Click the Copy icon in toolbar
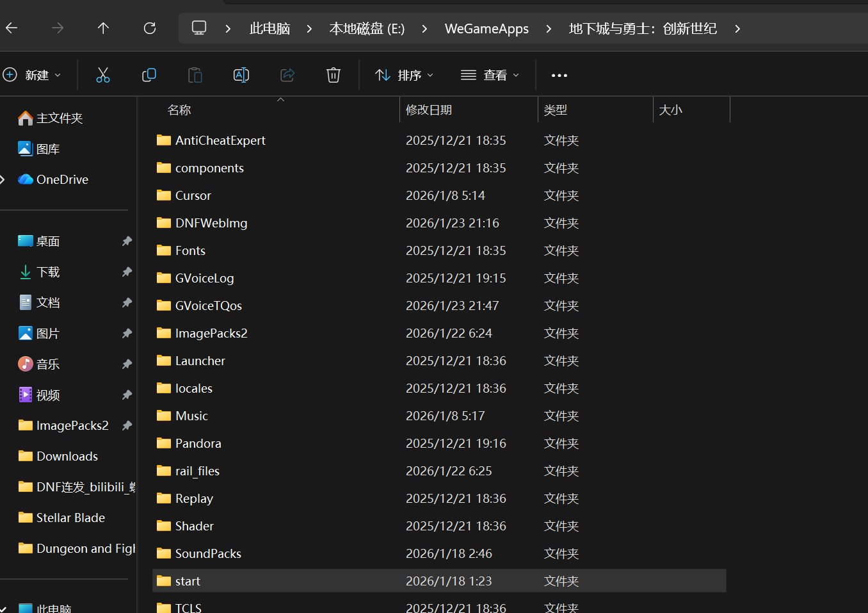Screen dimensions: 868x613 pos(149,75)
